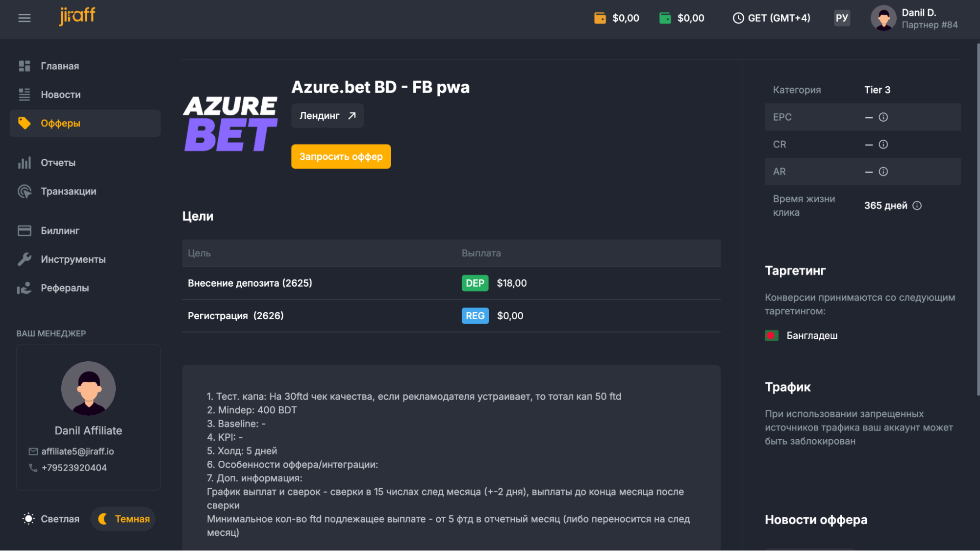Click the manager avatar picture
This screenshot has height=551, width=980.
(x=88, y=388)
